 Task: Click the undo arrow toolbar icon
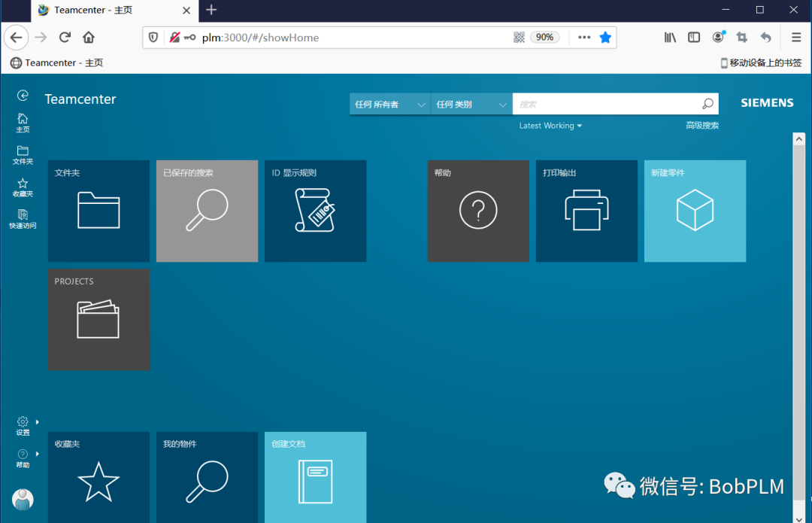766,38
